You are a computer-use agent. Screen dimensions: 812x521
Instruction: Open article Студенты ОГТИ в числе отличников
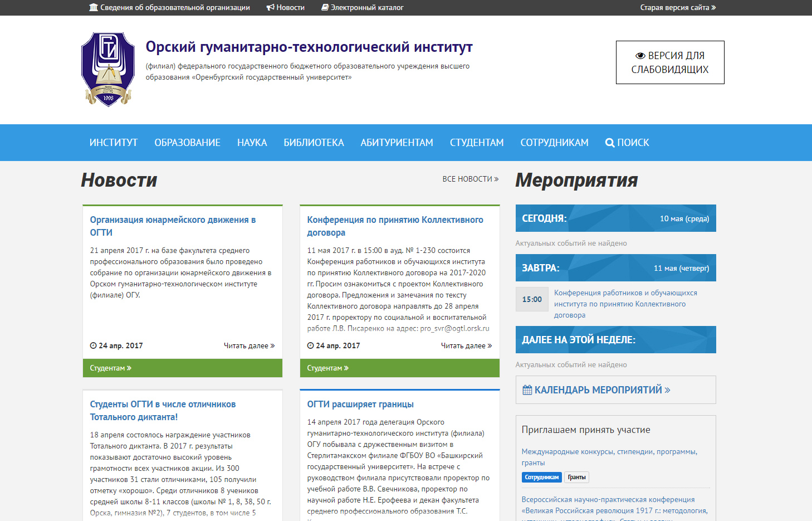163,411
